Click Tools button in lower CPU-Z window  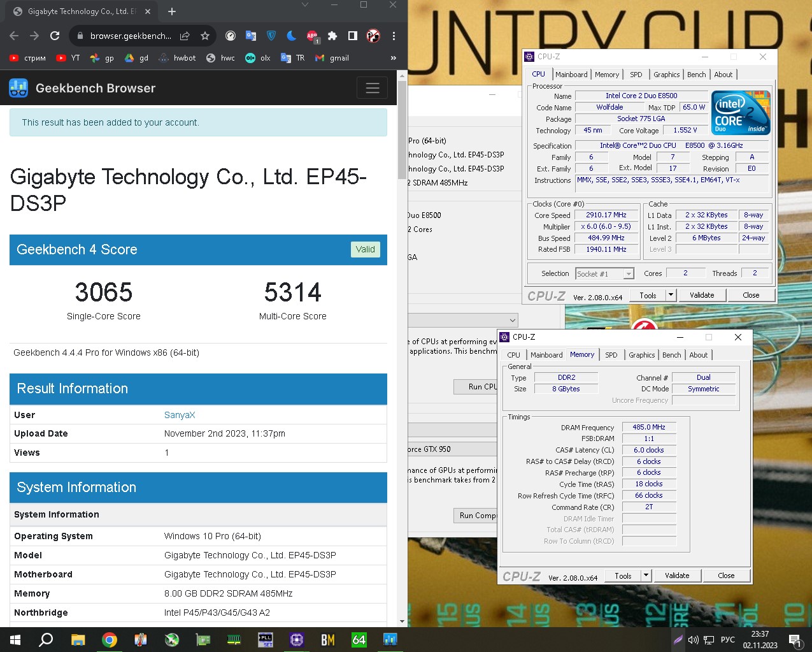pyautogui.click(x=623, y=576)
